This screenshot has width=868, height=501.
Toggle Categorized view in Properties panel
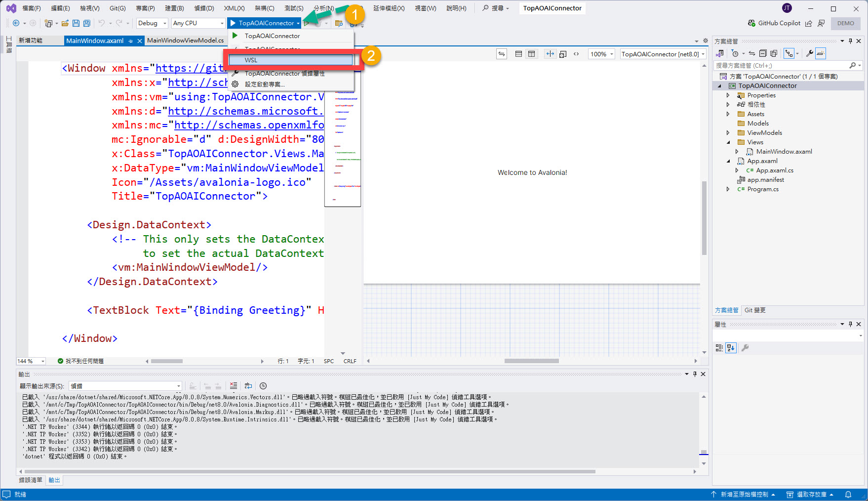(719, 348)
